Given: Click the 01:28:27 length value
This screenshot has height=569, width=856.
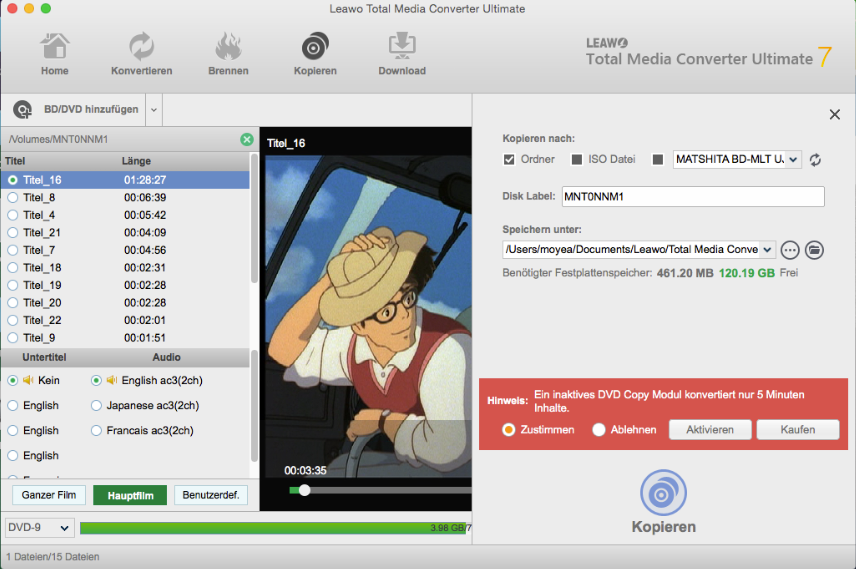Looking at the screenshot, I should click(x=145, y=180).
